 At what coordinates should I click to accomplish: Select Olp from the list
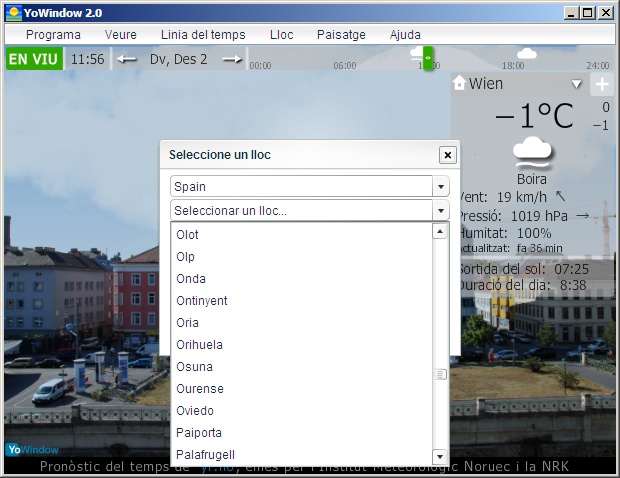(301, 257)
